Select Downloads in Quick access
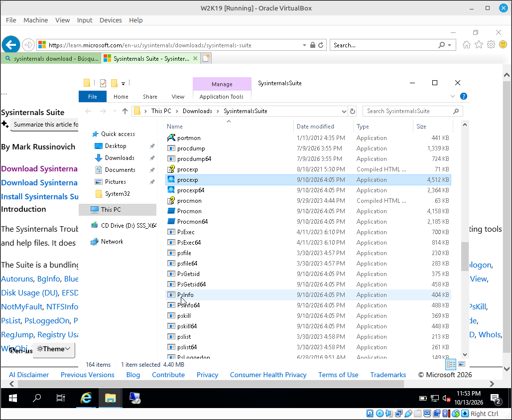Image resolution: width=512 pixels, height=420 pixels. tap(120, 158)
